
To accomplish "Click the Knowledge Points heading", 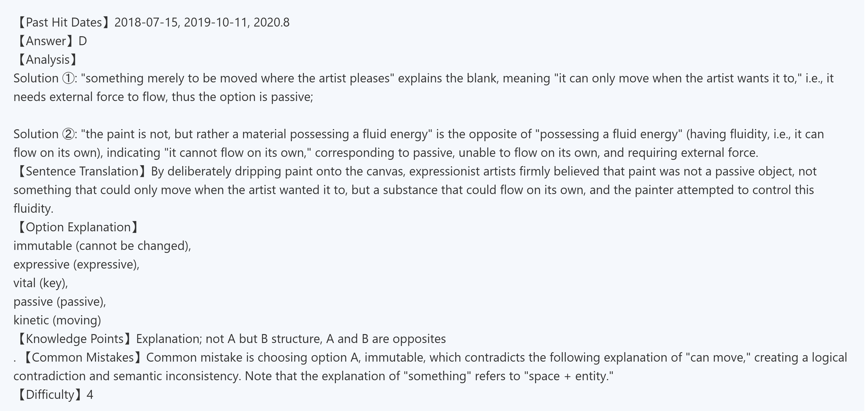I will (x=75, y=339).
